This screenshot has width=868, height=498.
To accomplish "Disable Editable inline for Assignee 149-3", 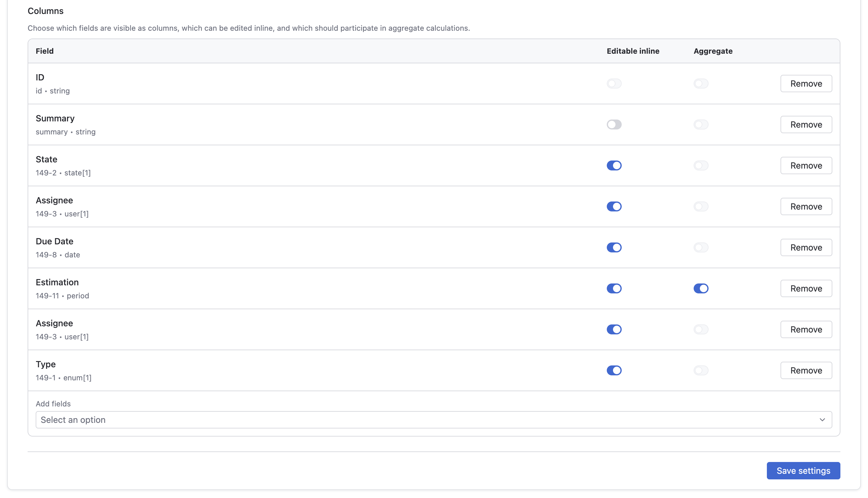I will click(x=614, y=206).
